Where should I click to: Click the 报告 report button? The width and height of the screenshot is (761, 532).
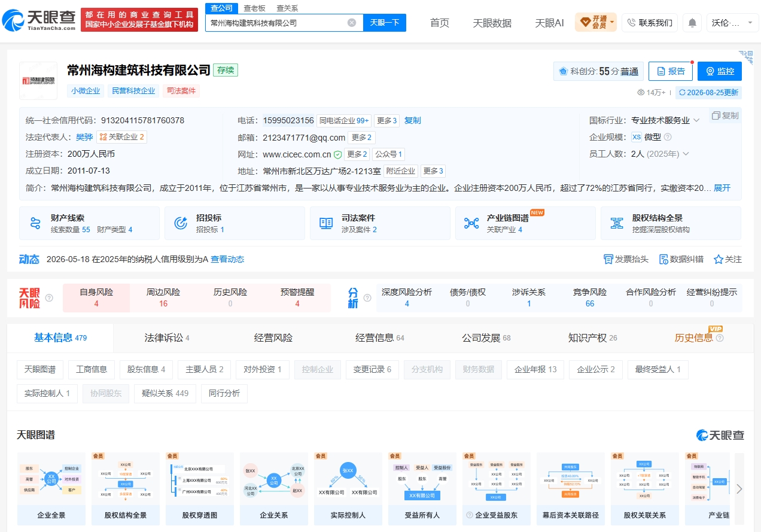[671, 71]
